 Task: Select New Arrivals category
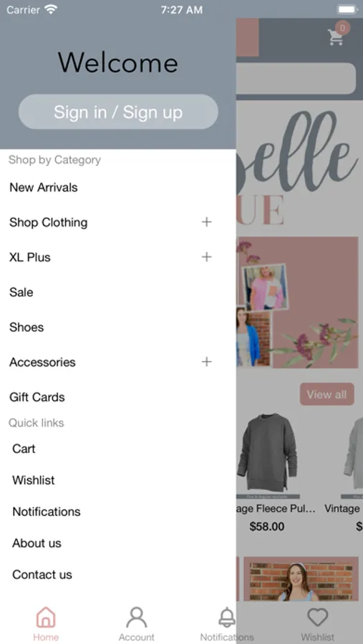click(43, 187)
